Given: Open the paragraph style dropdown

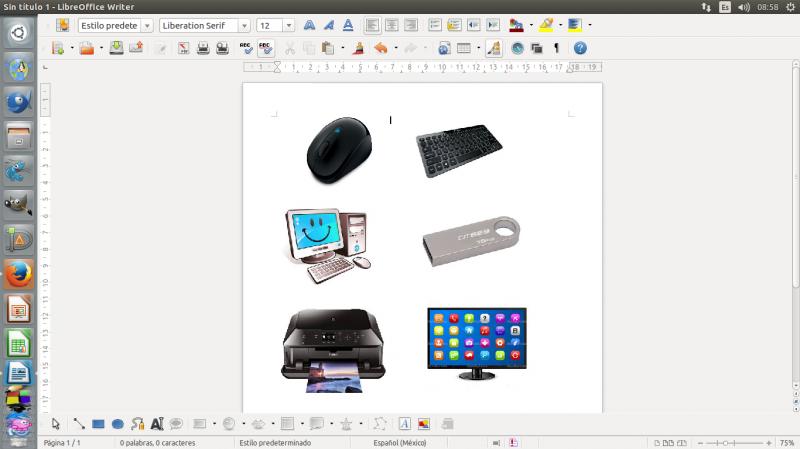Looking at the screenshot, I should [x=148, y=25].
